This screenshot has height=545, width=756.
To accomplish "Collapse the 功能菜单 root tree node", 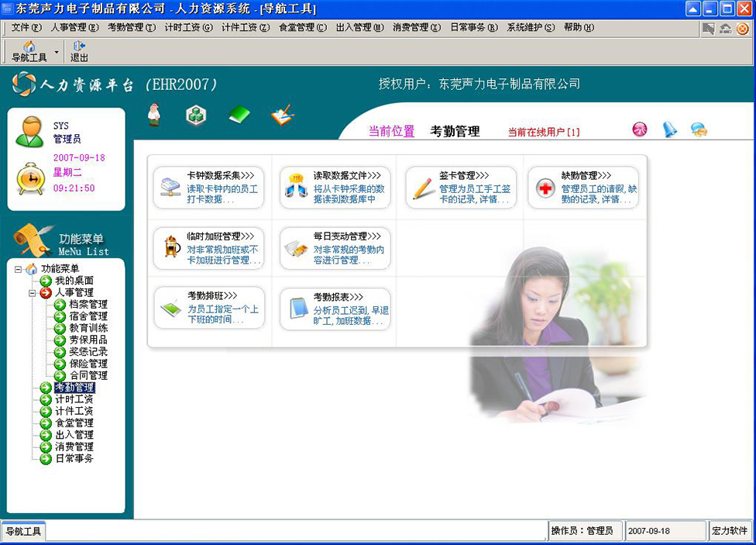I will [x=18, y=269].
